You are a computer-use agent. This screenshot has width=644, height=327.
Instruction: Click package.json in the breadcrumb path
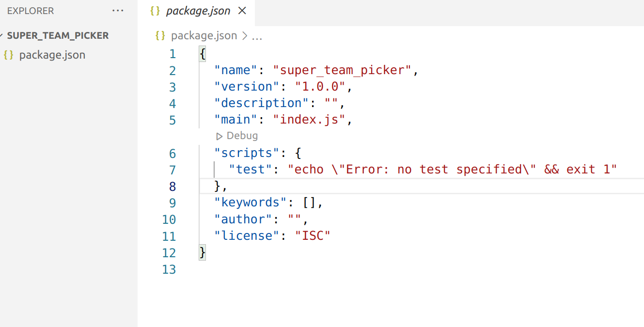pos(204,35)
